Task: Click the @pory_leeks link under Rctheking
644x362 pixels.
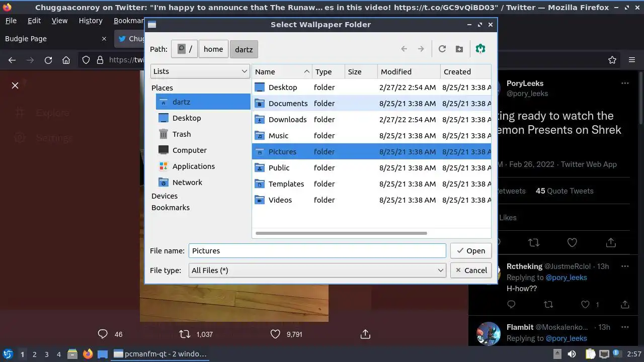Action: 567,278
